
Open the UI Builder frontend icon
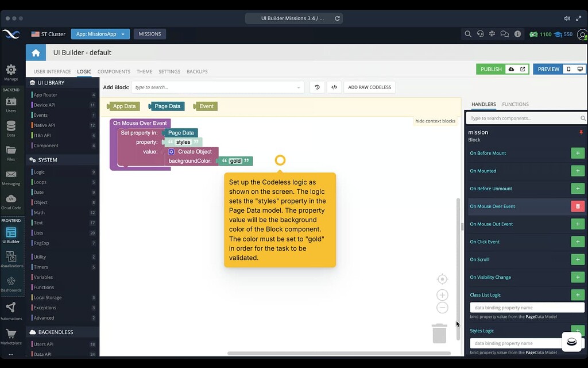tap(11, 233)
